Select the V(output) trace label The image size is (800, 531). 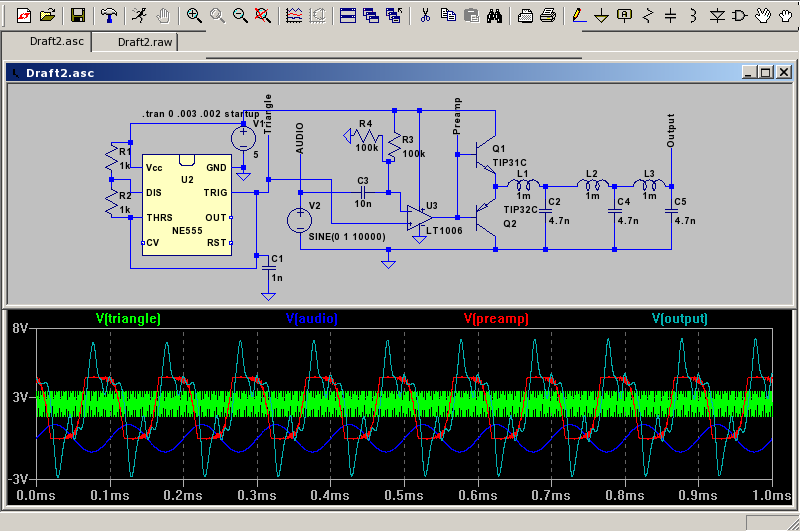coord(680,319)
